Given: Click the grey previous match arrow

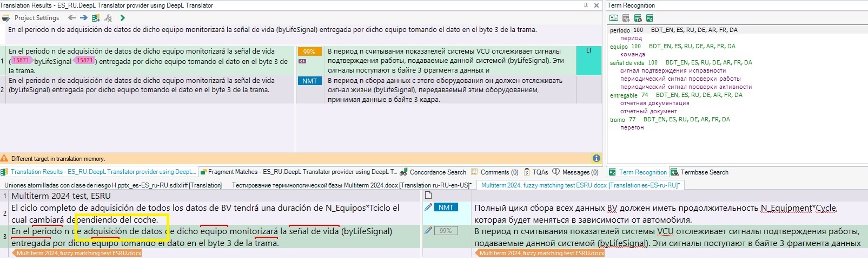Looking at the screenshot, I should 72,18.
